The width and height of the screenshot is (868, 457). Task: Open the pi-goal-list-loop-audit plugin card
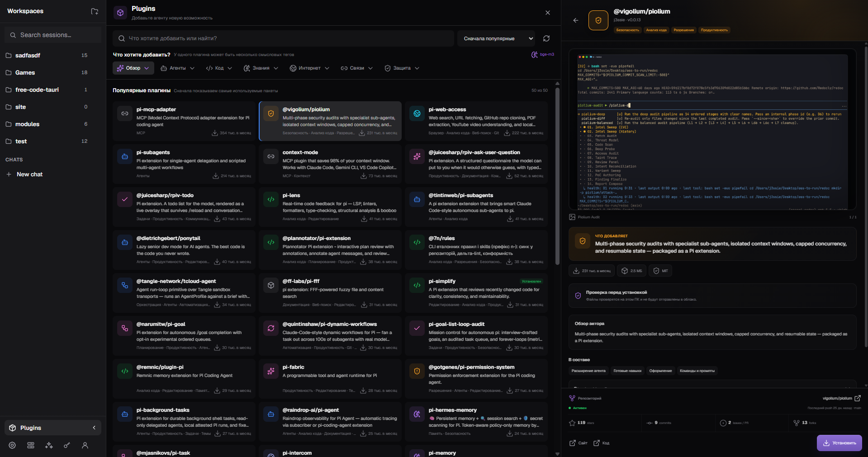(476, 335)
